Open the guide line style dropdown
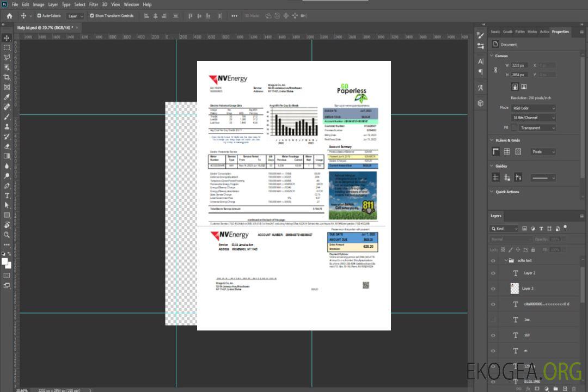Viewport: 588px width, 392px height. click(543, 178)
